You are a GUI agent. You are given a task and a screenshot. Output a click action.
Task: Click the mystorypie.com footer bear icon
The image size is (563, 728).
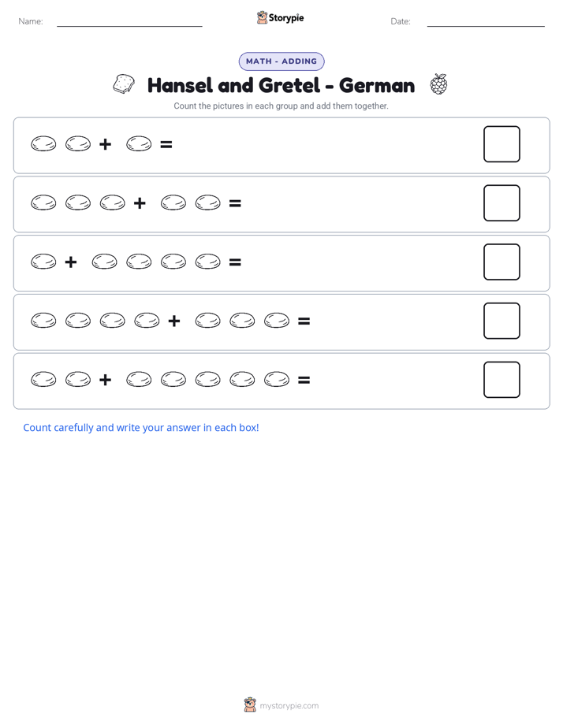[250, 705]
